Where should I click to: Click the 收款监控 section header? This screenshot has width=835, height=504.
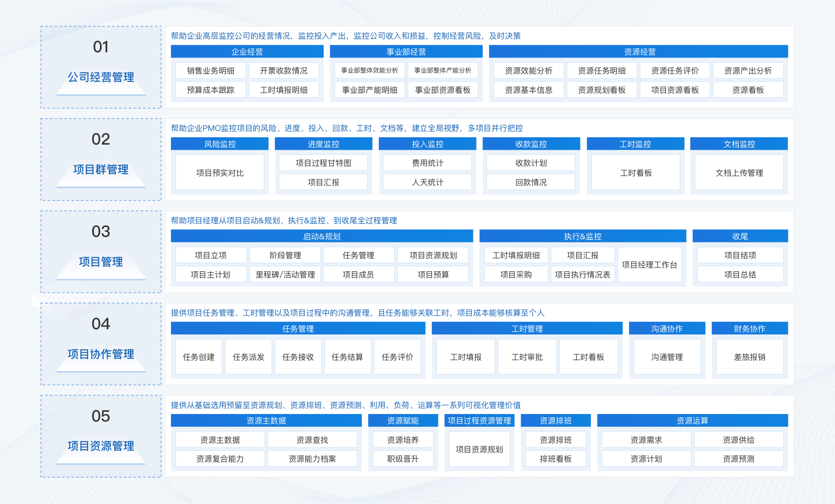pos(531,144)
